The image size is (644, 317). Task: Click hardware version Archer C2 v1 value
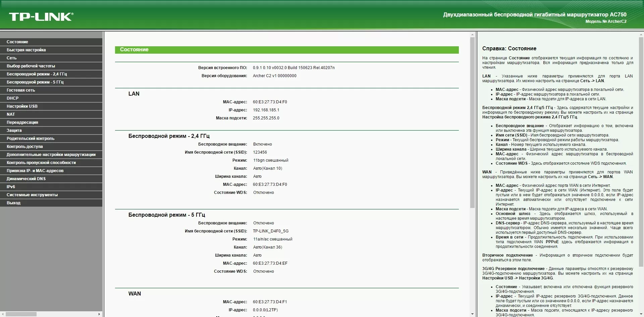274,76
